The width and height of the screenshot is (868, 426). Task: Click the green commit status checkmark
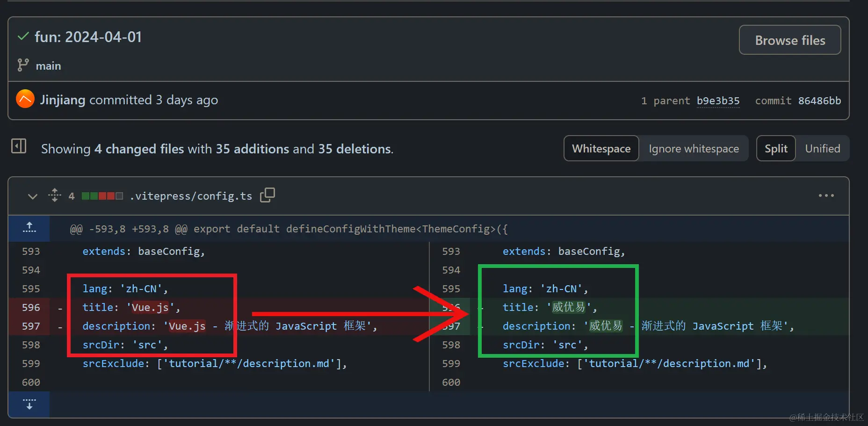(23, 36)
